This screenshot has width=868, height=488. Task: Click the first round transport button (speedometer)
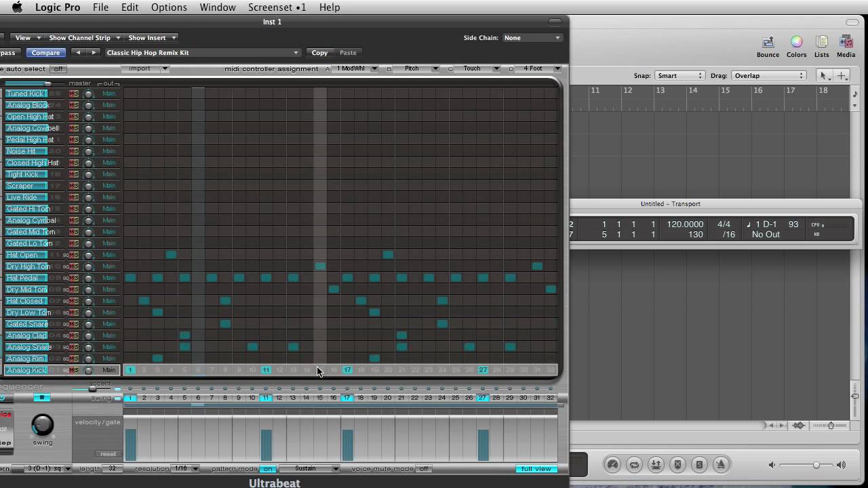tap(612, 464)
